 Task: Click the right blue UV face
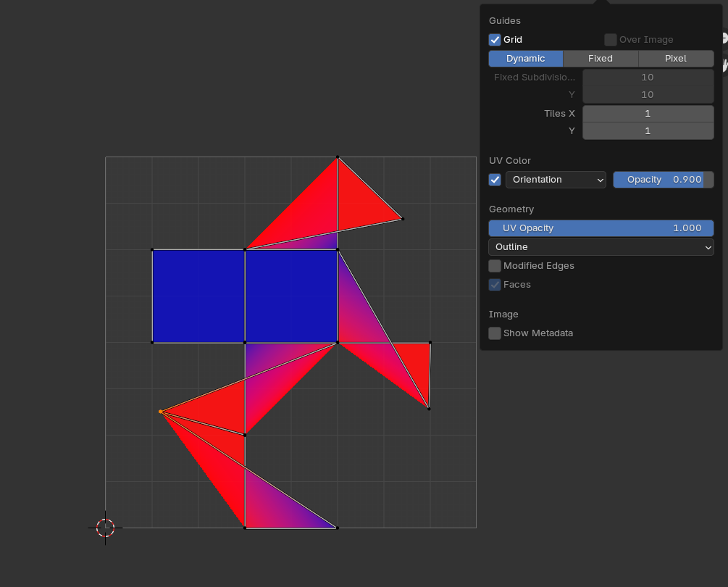(292, 296)
